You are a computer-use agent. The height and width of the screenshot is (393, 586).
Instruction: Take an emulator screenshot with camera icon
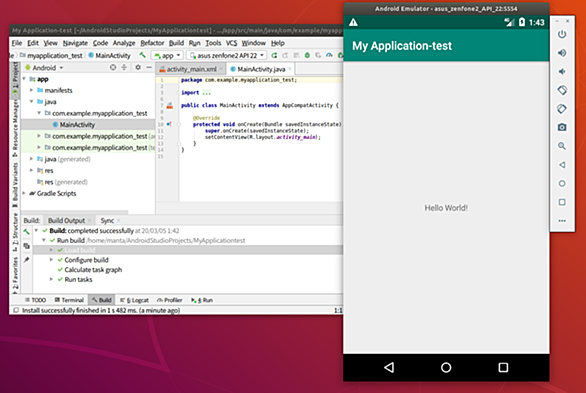point(562,127)
